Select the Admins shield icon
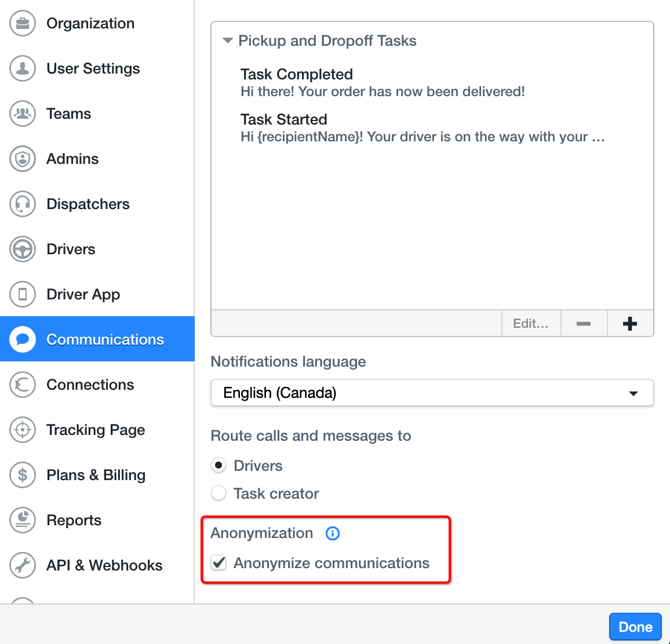The height and width of the screenshot is (644, 670). [x=23, y=159]
